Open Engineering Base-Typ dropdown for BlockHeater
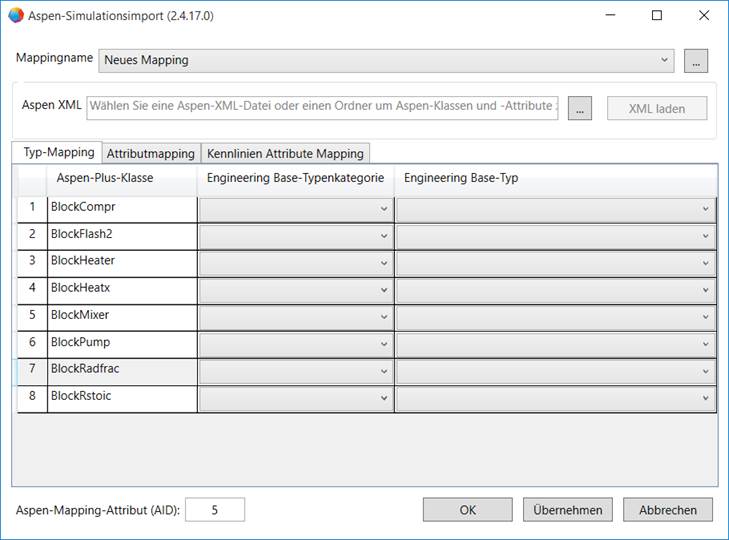 [556, 263]
